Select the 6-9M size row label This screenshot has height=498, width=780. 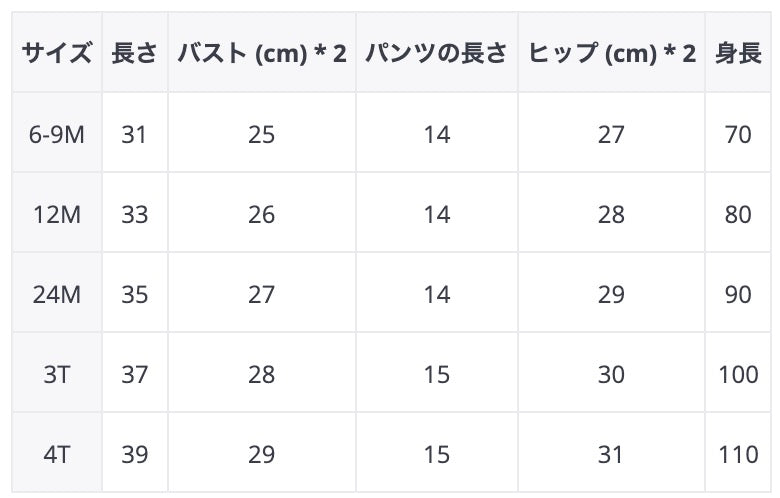(x=57, y=134)
